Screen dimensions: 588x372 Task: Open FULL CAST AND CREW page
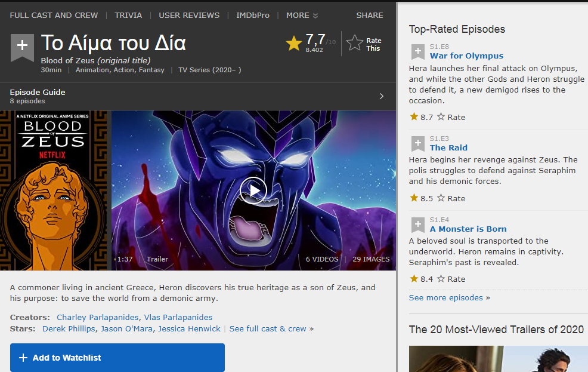point(54,16)
